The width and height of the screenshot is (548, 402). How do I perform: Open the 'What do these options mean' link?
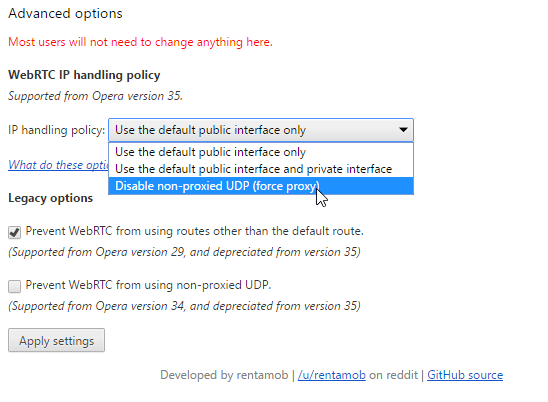coord(58,165)
